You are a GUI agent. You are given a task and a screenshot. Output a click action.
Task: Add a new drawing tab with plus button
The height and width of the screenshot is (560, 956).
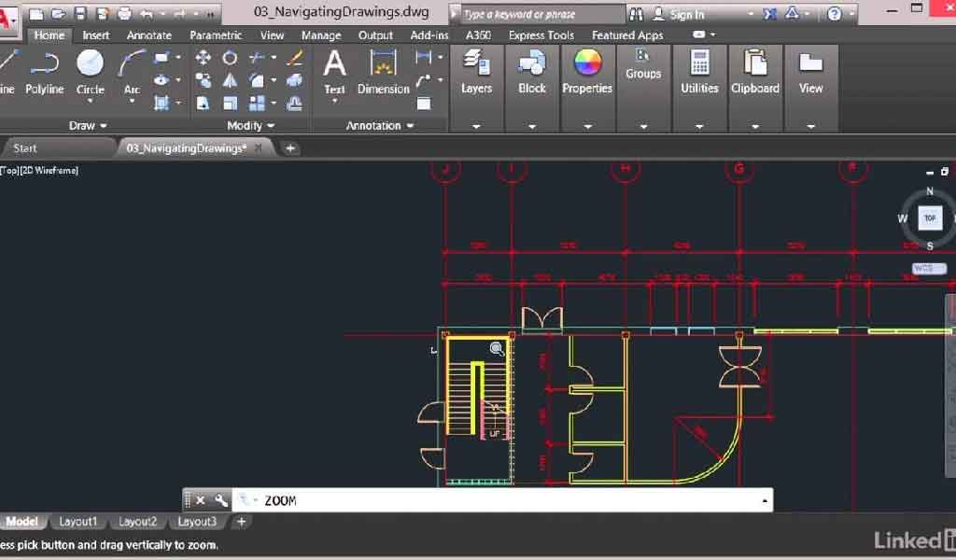290,148
